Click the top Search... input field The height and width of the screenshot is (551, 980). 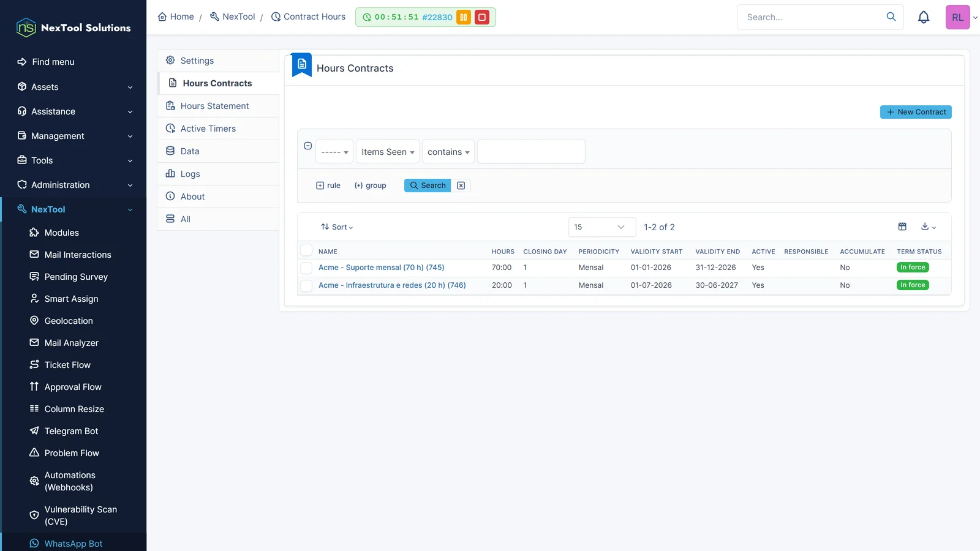click(x=812, y=17)
